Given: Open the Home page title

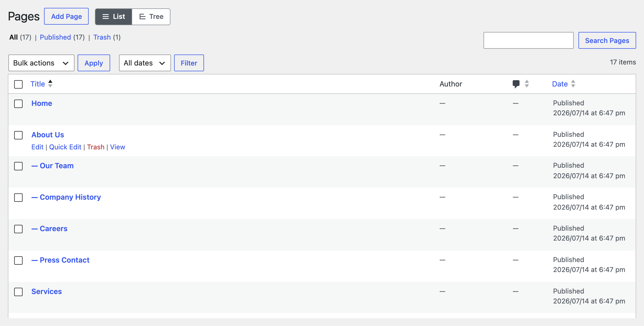Looking at the screenshot, I should (42, 103).
